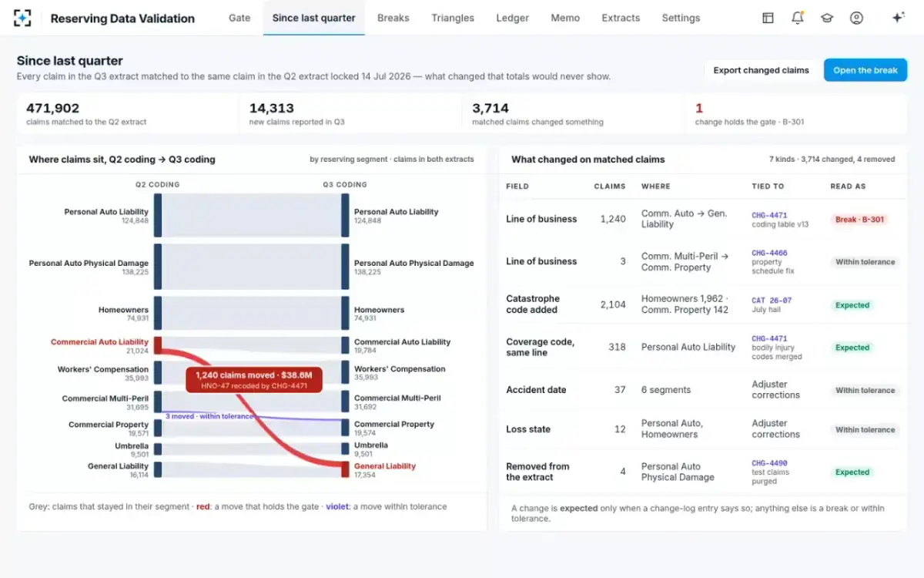Viewport: 924px width, 578px height.
Task: Click the Q3 CODING column heading
Action: (x=345, y=185)
